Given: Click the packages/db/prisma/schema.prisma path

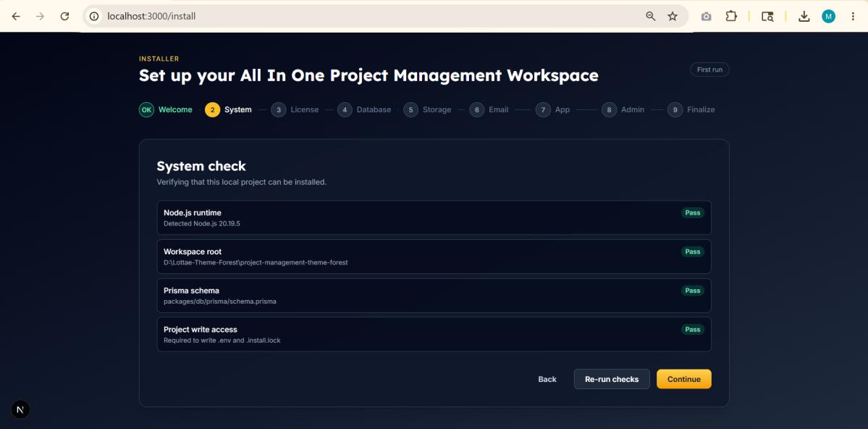Looking at the screenshot, I should pos(220,301).
